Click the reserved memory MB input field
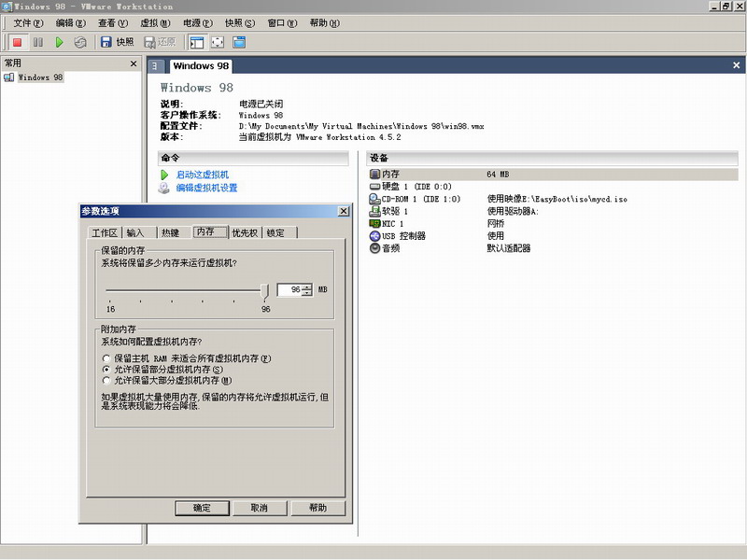Viewport: 747px width, 560px height. tap(289, 289)
